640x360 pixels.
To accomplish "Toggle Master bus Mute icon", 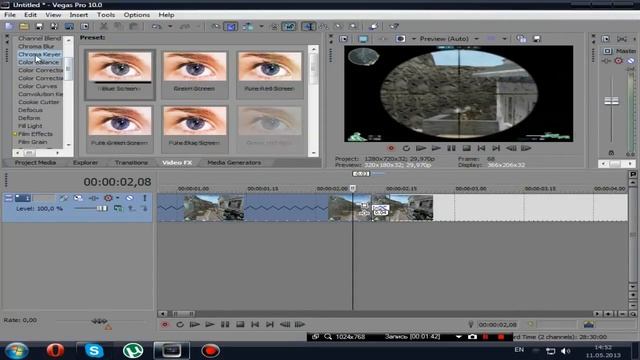I will click(631, 61).
